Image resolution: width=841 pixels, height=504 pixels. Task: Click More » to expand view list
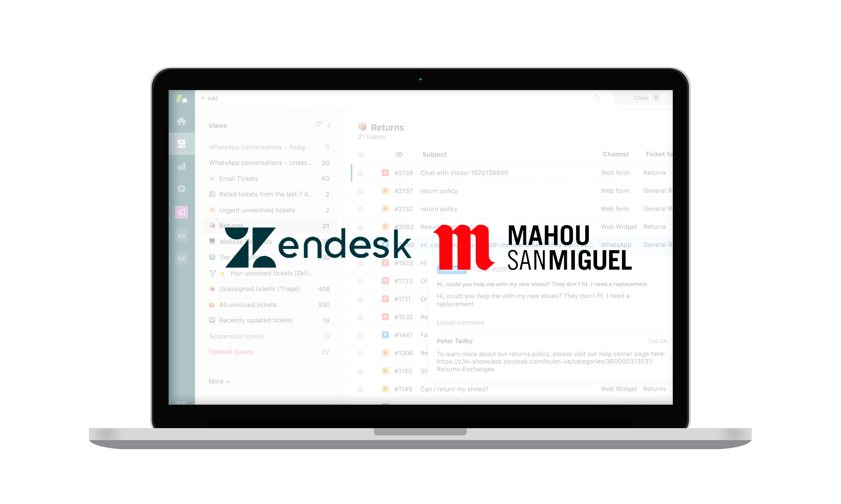click(x=219, y=381)
